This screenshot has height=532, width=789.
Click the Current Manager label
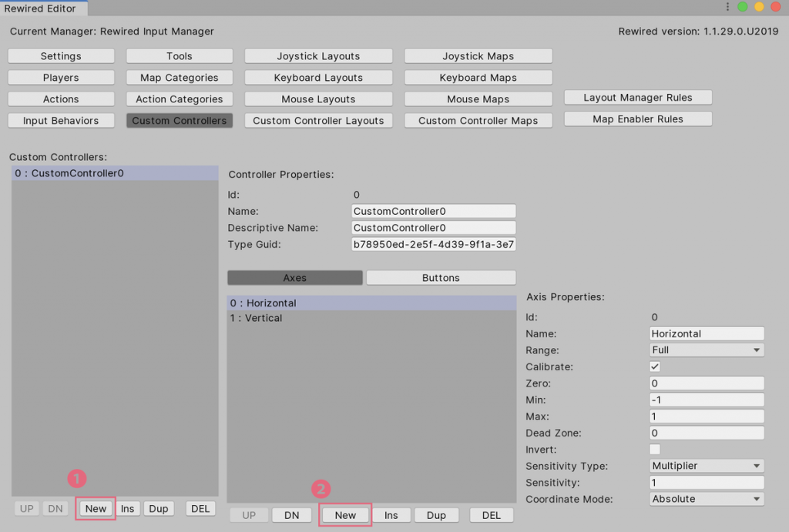112,31
